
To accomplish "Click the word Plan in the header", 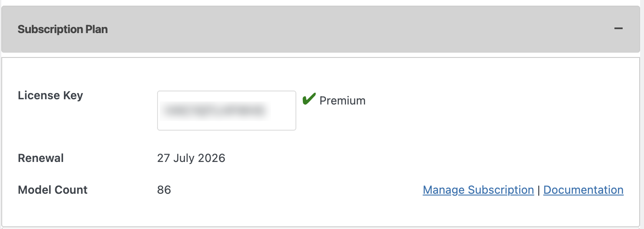I will 97,29.
